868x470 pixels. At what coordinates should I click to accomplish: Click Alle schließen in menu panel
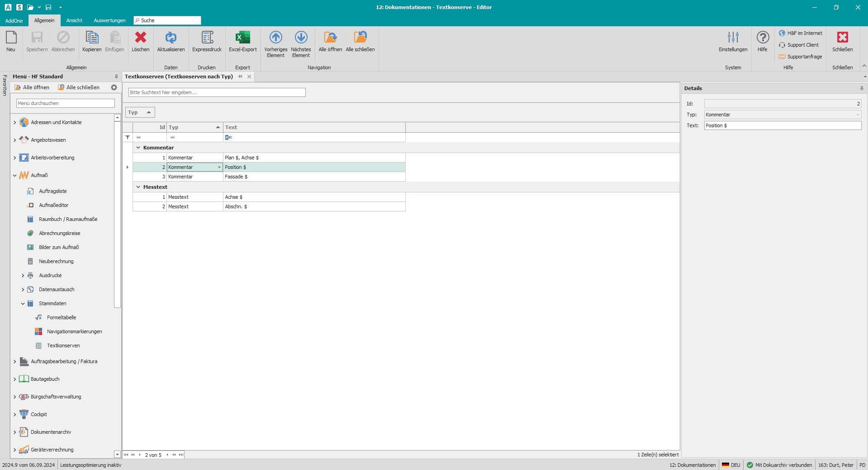(x=79, y=87)
